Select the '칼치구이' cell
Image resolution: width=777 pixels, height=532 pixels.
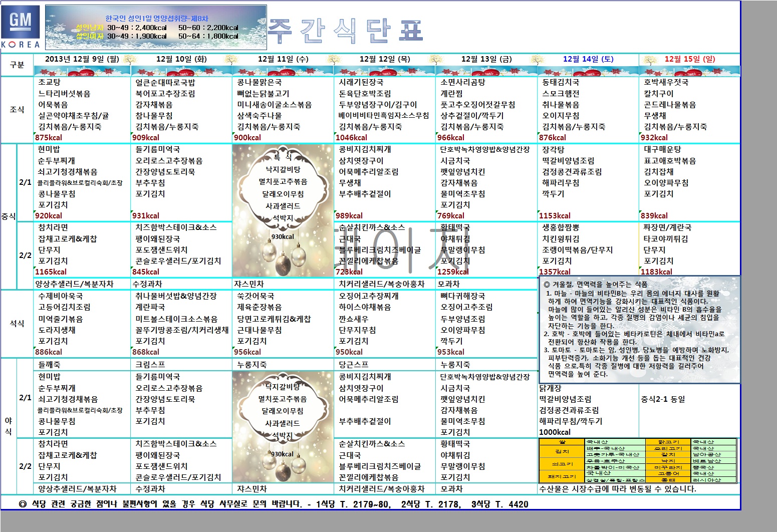(658, 94)
